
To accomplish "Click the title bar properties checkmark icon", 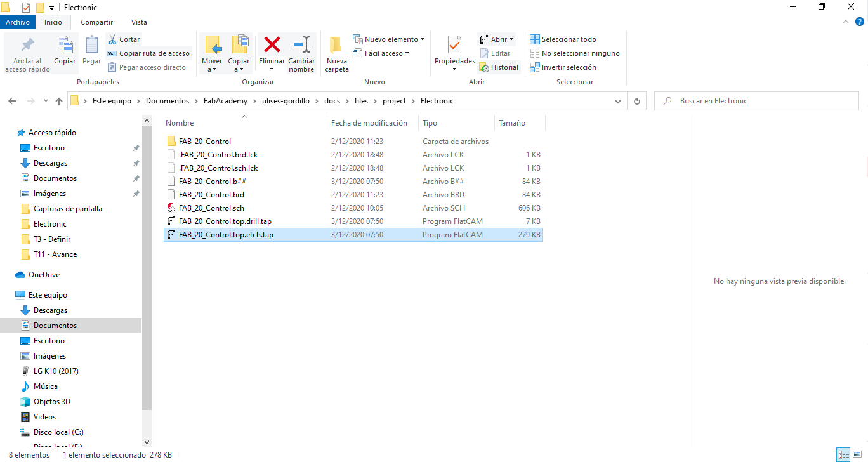I will (26, 8).
